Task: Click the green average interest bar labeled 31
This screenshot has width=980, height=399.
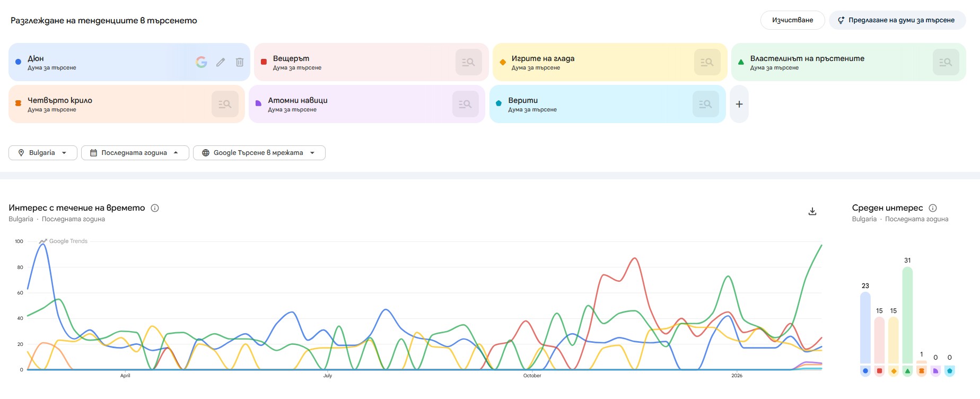Action: [907, 315]
